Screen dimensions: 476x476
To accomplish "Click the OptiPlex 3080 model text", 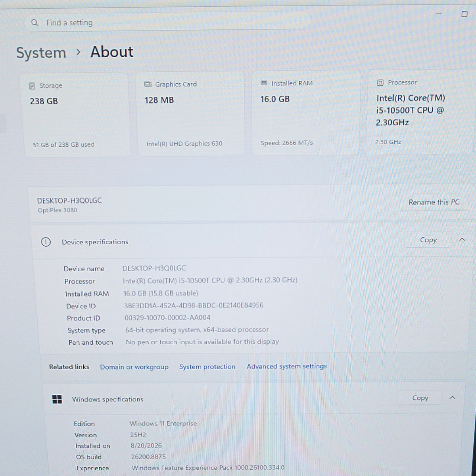I will point(57,210).
